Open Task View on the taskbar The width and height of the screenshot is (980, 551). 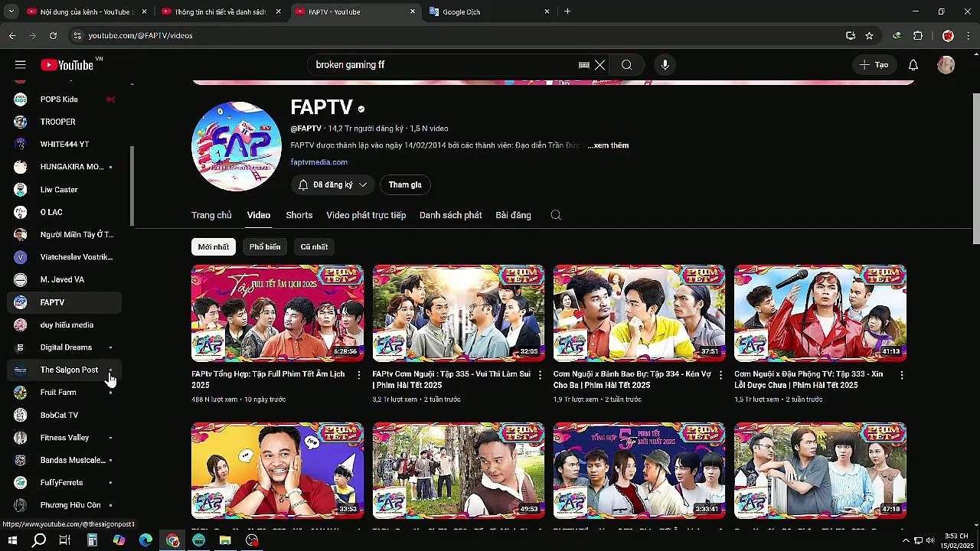[65, 541]
